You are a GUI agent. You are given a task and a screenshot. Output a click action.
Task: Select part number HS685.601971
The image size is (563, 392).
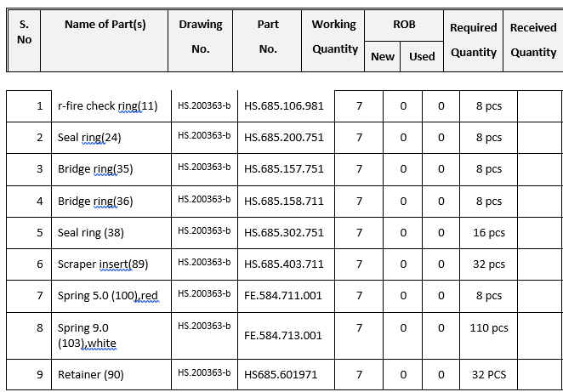click(x=281, y=374)
